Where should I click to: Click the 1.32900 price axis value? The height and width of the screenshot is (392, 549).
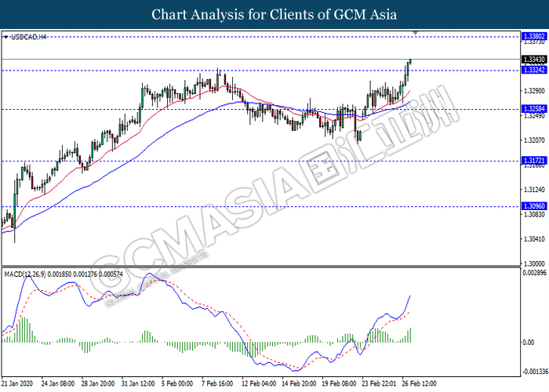click(534, 91)
